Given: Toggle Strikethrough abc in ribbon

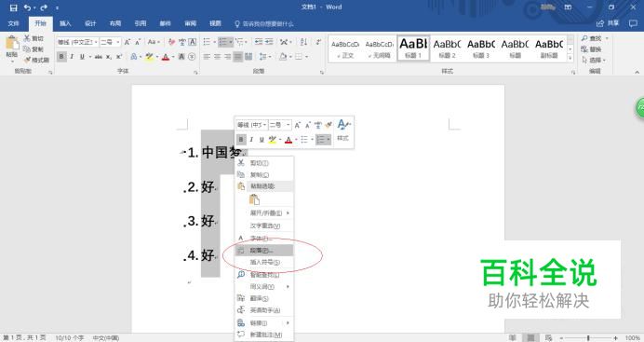Looking at the screenshot, I should click(99, 57).
